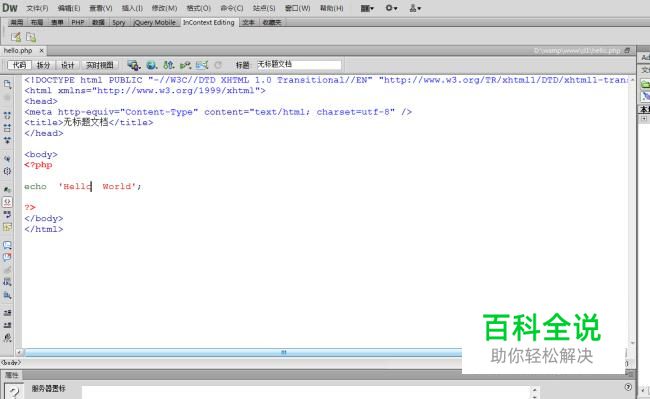Viewport: 650px width, 399px height.
Task: Open the File Management icon
Action: [x=168, y=65]
